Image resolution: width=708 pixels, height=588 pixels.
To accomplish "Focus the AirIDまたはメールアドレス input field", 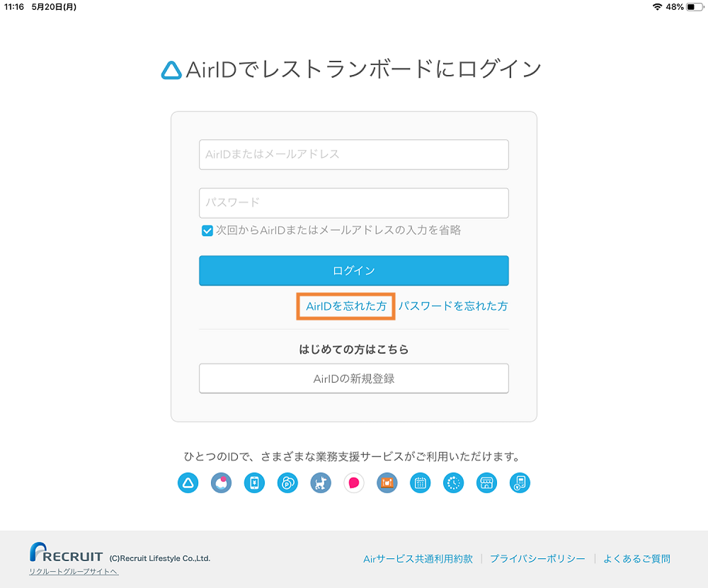I will point(353,154).
